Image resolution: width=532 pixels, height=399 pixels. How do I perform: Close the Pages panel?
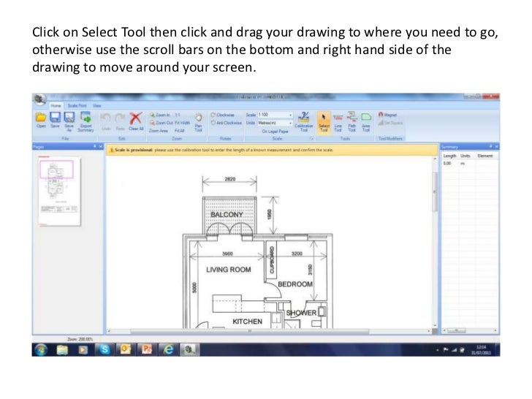point(100,146)
